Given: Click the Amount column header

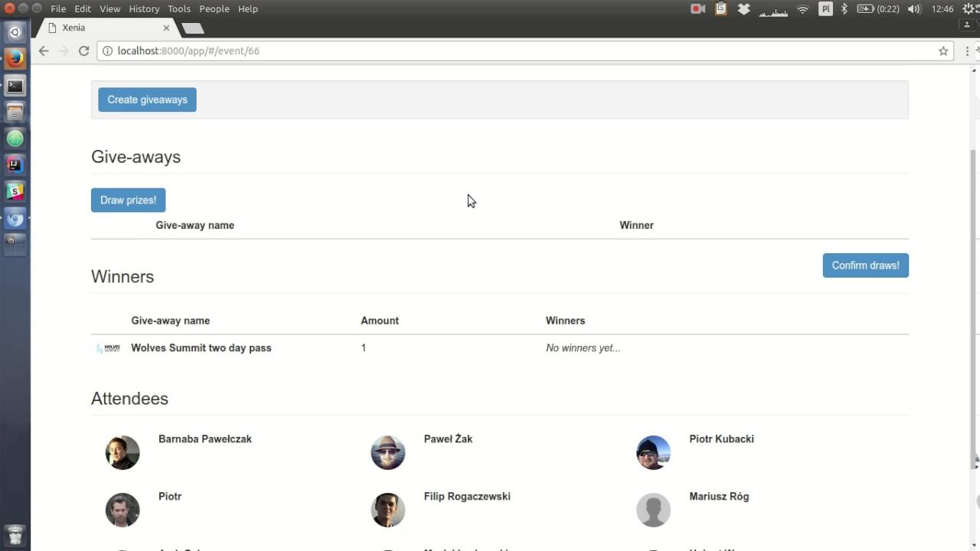Looking at the screenshot, I should [x=380, y=321].
